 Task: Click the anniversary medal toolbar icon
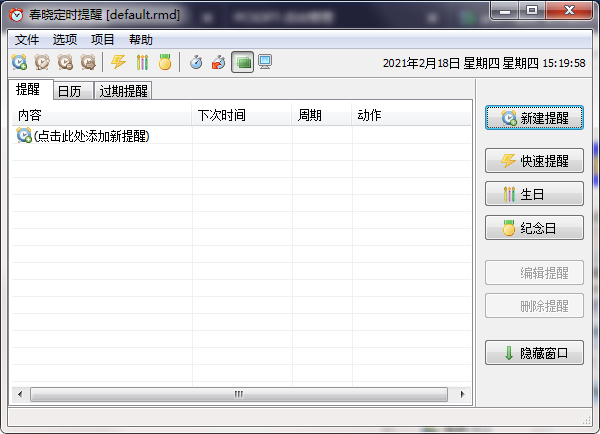pyautogui.click(x=165, y=62)
